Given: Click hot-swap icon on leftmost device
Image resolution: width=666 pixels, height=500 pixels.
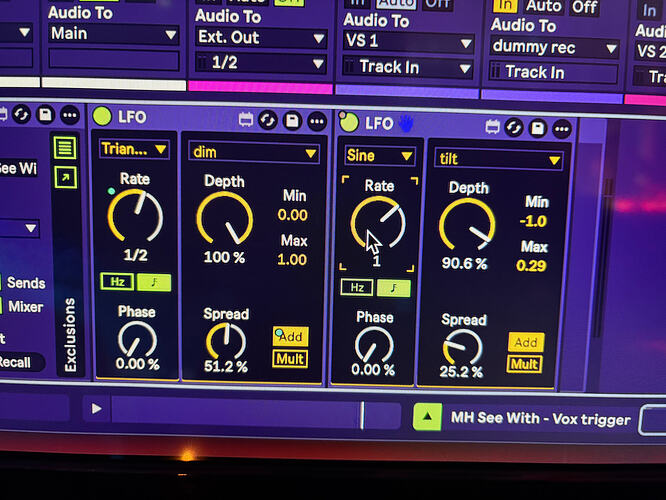Looking at the screenshot, I should tap(21, 114).
